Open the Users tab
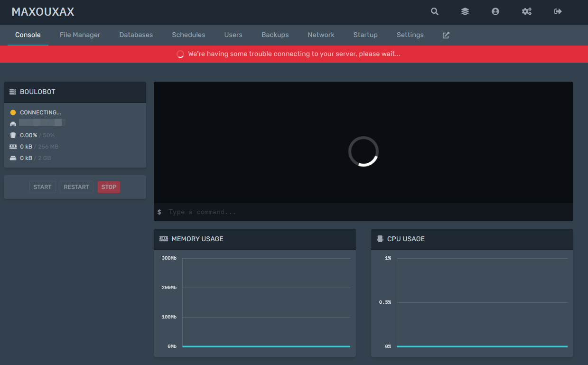588x365 pixels. pos(233,35)
